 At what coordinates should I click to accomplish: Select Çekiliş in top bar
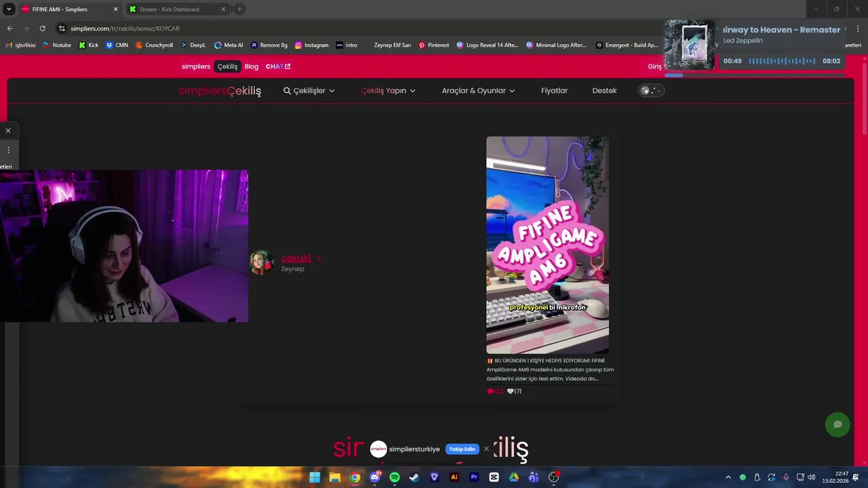[227, 66]
